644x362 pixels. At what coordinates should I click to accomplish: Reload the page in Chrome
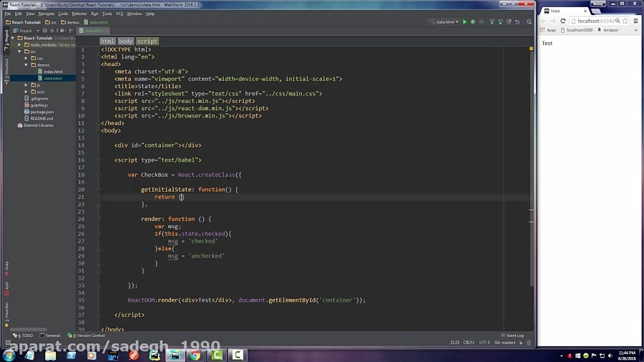(562, 21)
